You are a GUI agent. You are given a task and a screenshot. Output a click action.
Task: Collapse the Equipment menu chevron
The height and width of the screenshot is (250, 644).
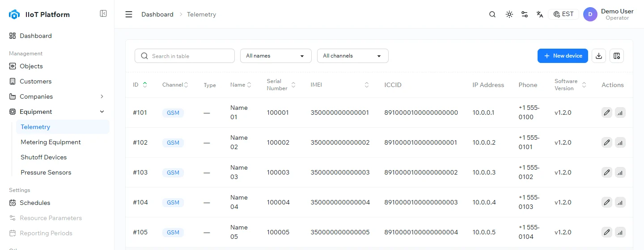pyautogui.click(x=102, y=112)
